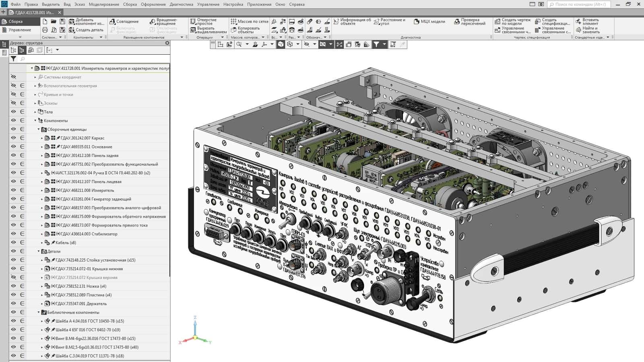Open Информация об объекте diagnostic
Screen dimensions: 644x362
coord(353,21)
